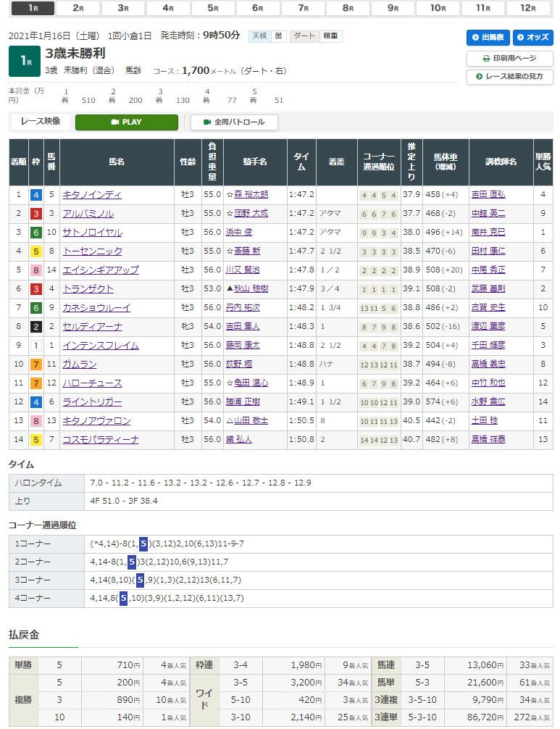View horse コスモパラティーナ details
Viewport: 560px width, 729px height.
point(101,440)
